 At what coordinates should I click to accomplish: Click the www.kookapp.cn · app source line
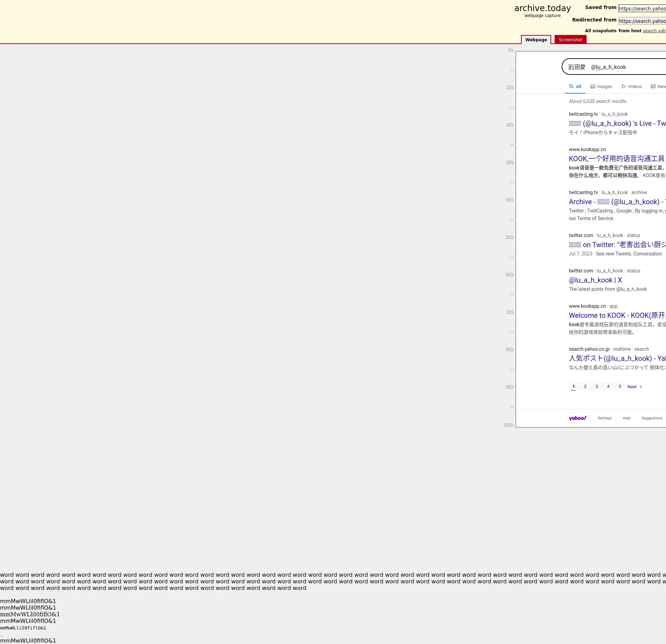click(593, 306)
